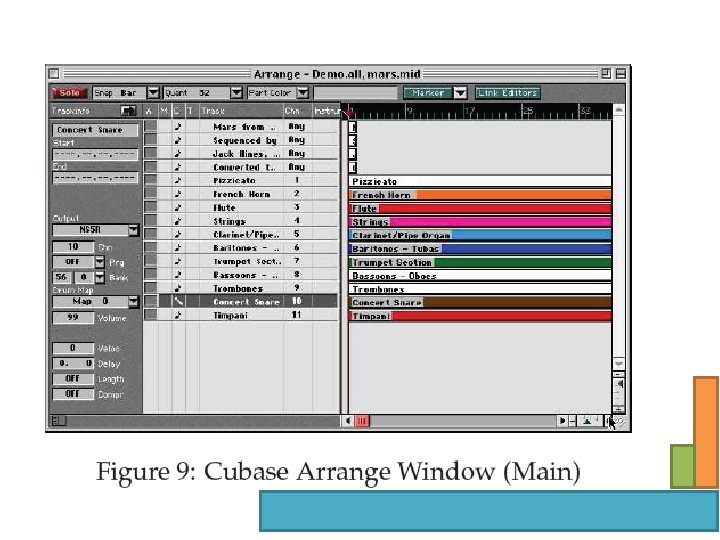Click the Marker button
Viewport: 720px width, 540px height.
(428, 93)
